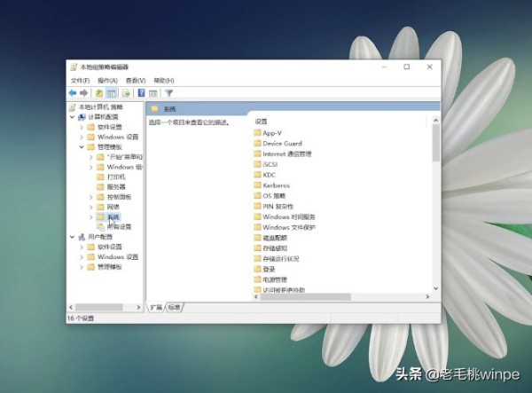Click the Up one level folder icon
Viewport: 532px width, 393px height.
point(99,92)
